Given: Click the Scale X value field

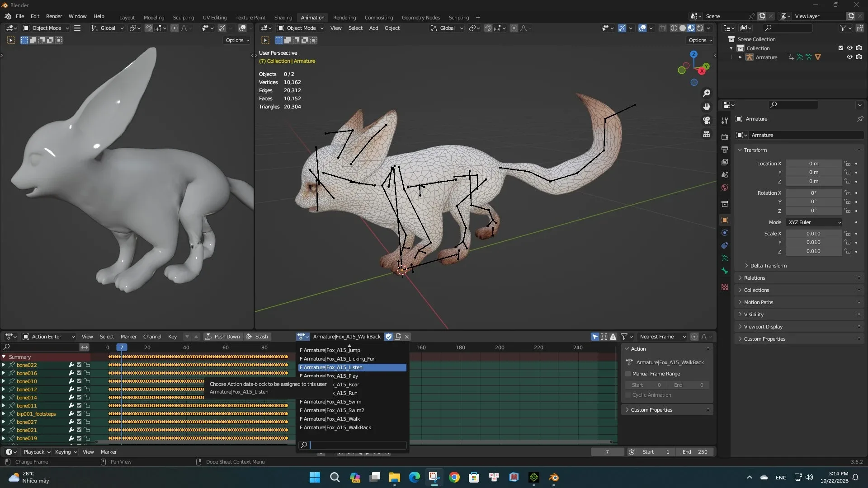Looking at the screenshot, I should [813, 234].
